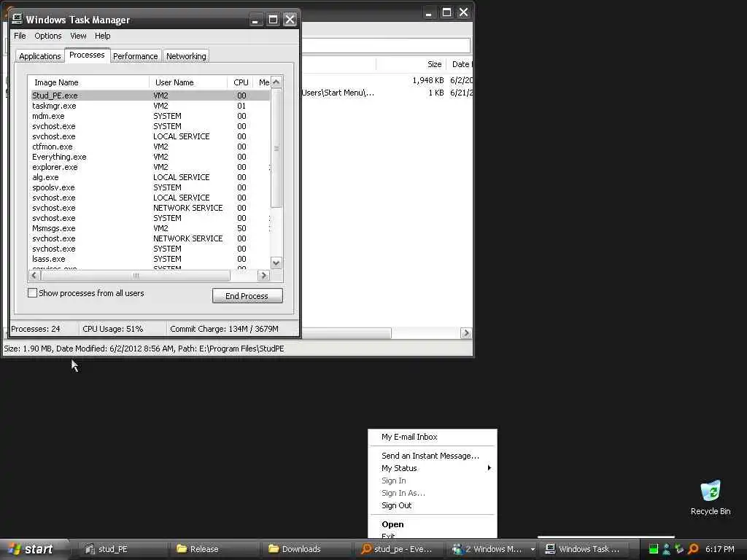The height and width of the screenshot is (560, 747).
Task: Click the 1,948 KB size cell
Action: click(x=427, y=80)
